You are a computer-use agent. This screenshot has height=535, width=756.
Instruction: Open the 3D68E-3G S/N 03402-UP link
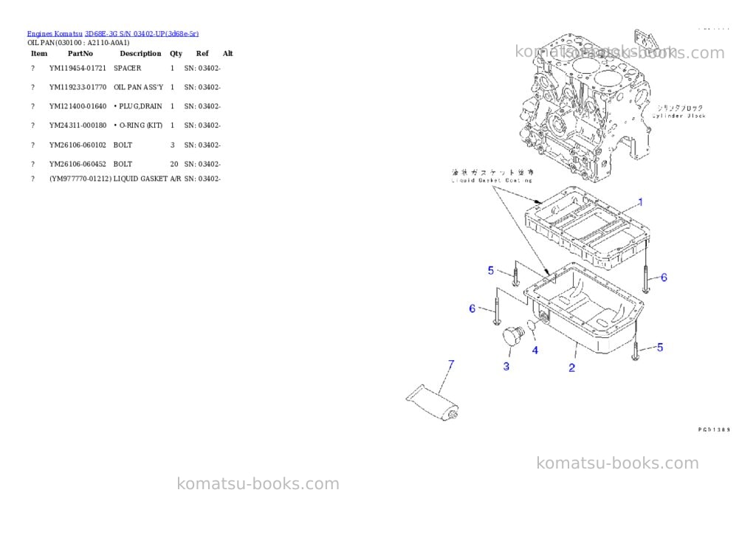pos(142,34)
